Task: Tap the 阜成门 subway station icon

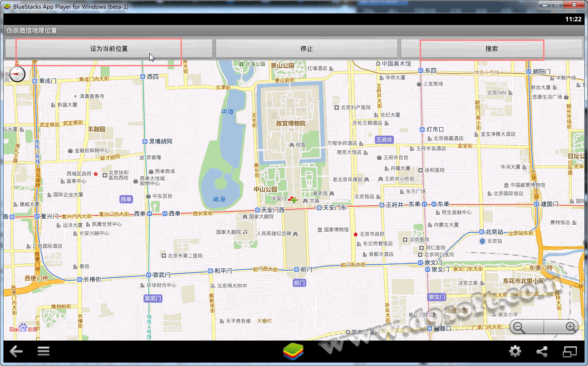Action: tap(35, 81)
